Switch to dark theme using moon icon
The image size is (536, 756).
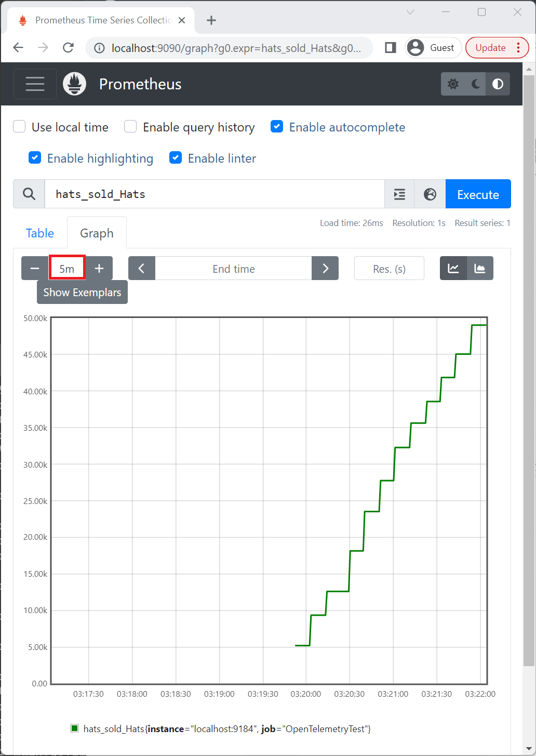coord(475,84)
